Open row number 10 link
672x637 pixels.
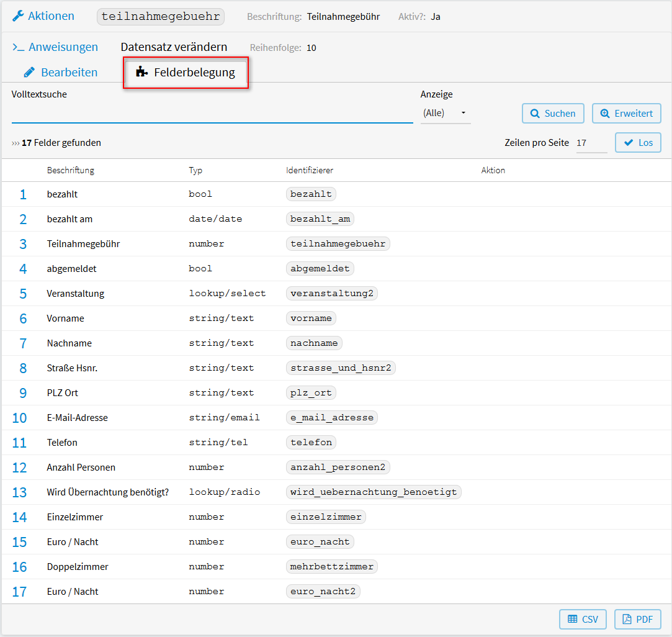pyautogui.click(x=19, y=418)
